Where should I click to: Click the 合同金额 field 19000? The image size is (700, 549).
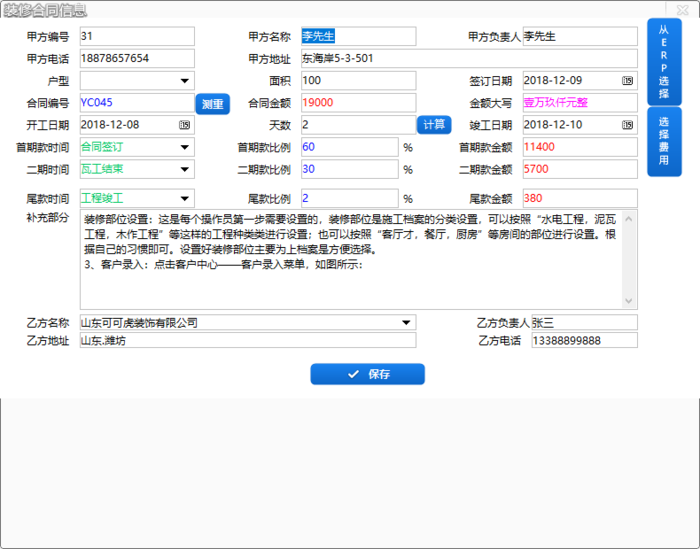(358, 103)
